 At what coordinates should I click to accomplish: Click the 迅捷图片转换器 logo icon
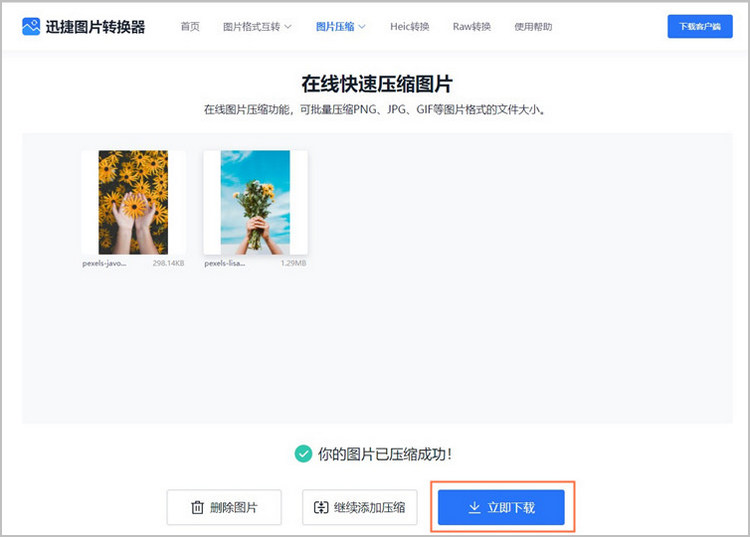31,27
